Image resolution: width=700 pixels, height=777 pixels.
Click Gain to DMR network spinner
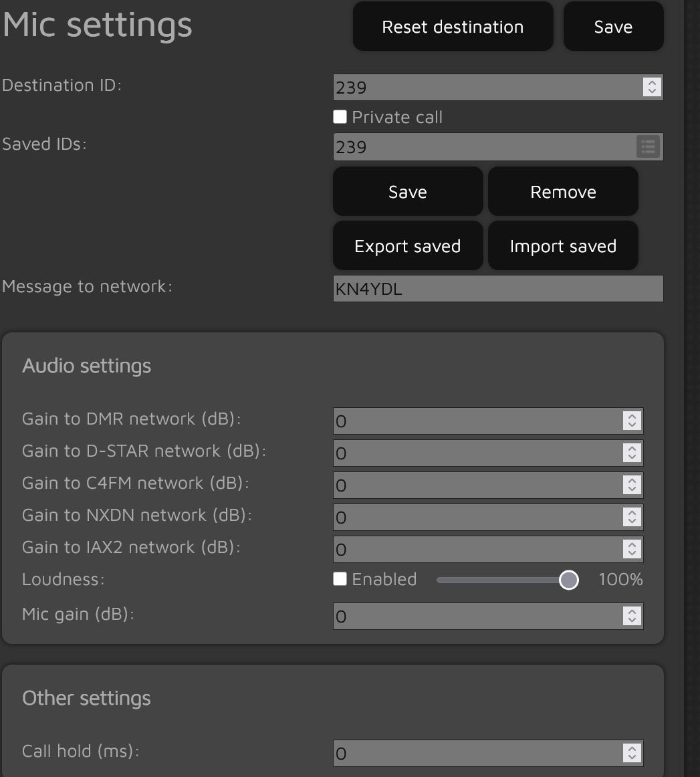[x=631, y=421]
